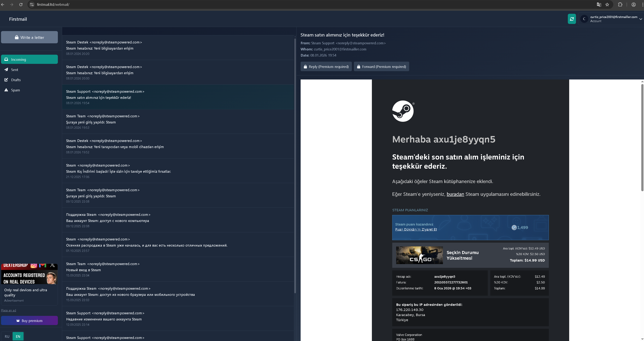Viewport: 644px width, 341px height.
Task: Click the Steam logo in the email
Action: pyautogui.click(x=403, y=111)
